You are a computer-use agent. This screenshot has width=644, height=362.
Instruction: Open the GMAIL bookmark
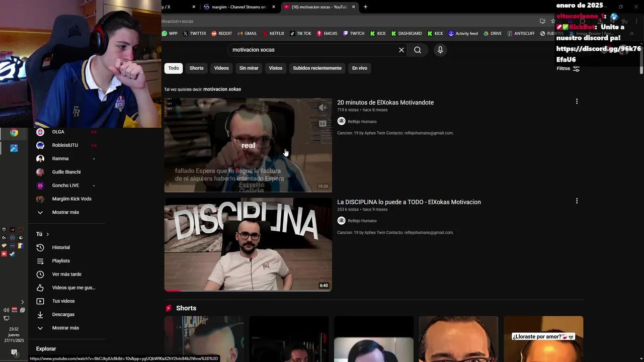pos(247,33)
